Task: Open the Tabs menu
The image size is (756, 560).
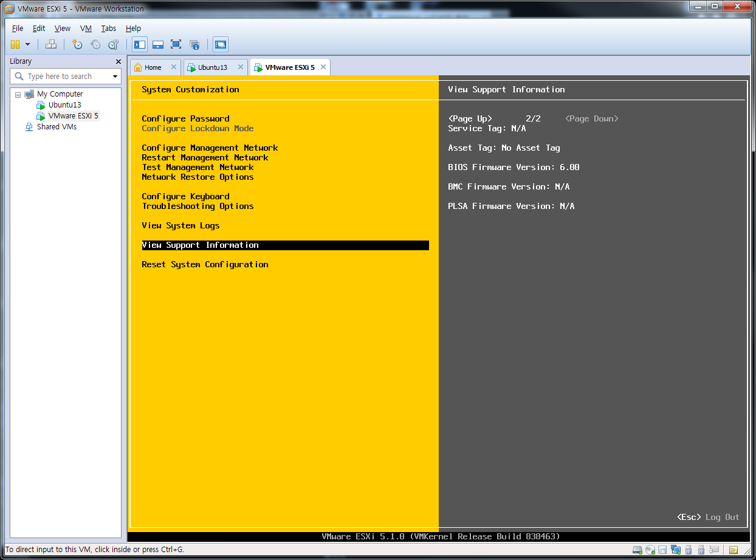Action: point(109,28)
